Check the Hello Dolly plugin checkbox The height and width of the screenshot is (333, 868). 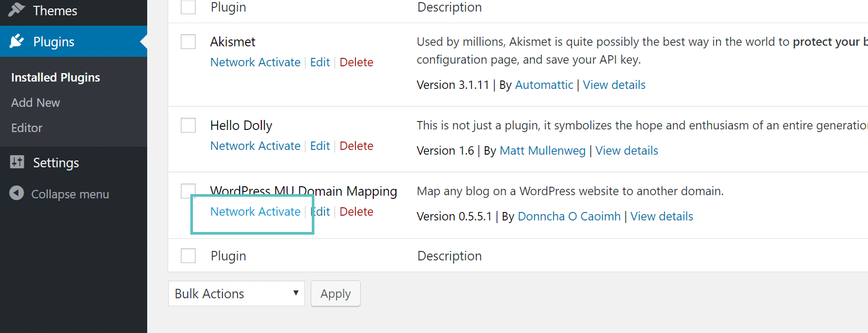tap(188, 125)
